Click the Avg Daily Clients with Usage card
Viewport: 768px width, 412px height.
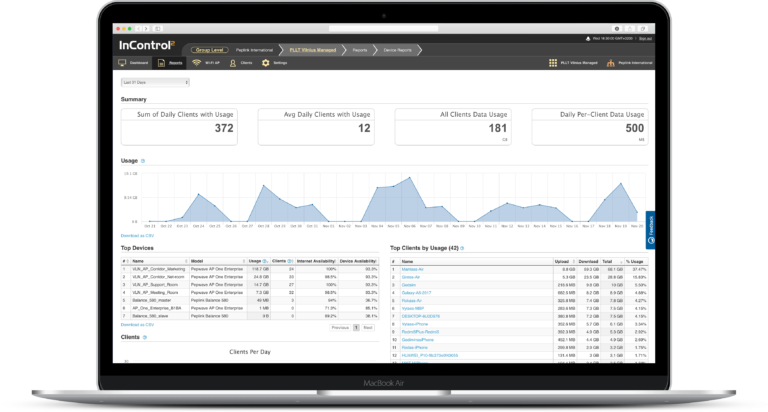click(x=316, y=127)
